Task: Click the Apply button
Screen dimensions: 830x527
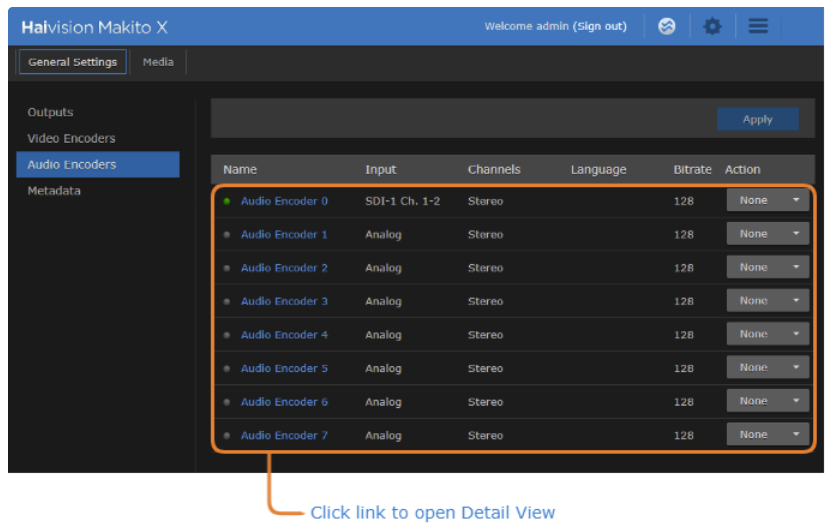Action: pos(757,119)
